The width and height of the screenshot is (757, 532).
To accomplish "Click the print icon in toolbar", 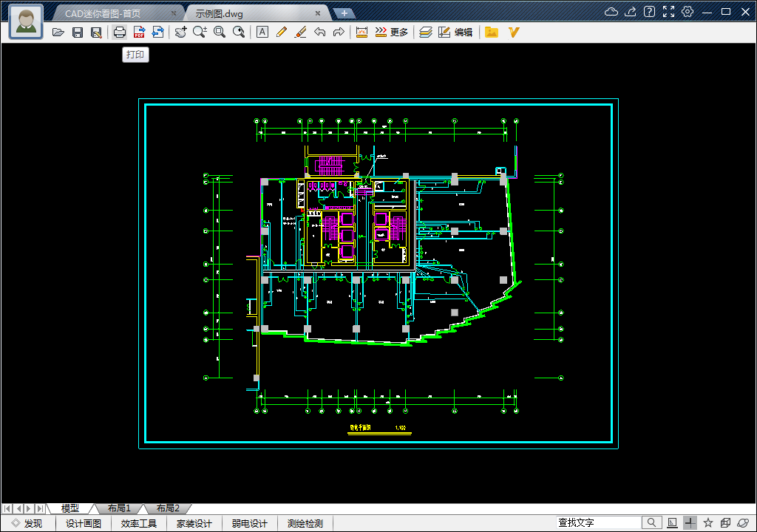I will pos(120,32).
